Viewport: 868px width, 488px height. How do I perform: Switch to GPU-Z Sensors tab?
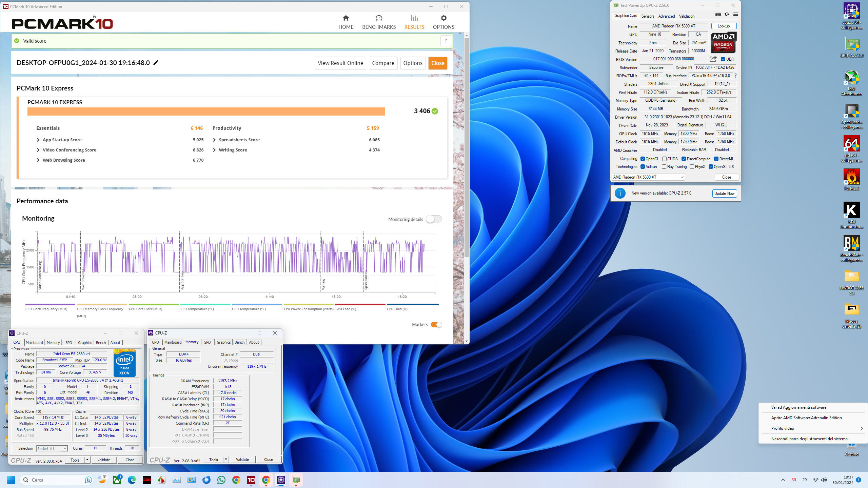coord(648,16)
